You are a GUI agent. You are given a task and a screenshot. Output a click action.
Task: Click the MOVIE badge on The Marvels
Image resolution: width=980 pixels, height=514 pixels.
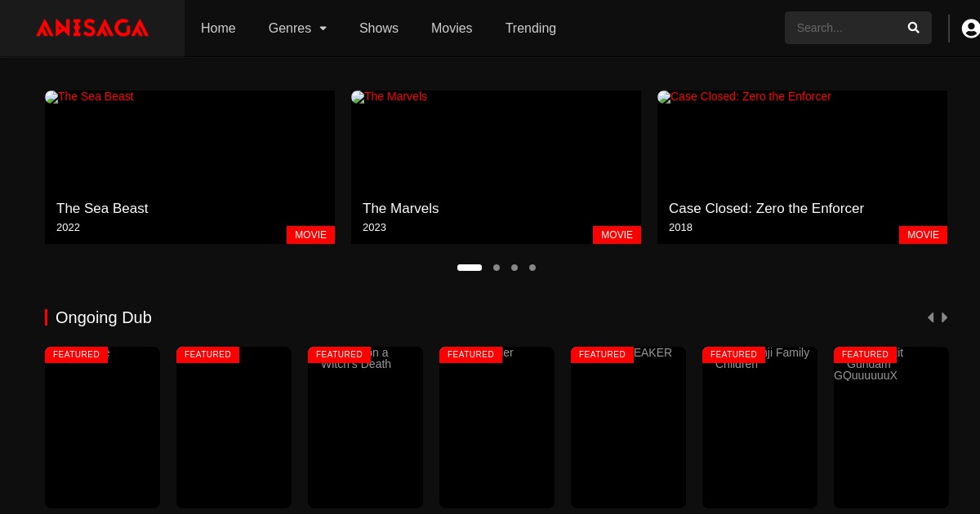(617, 235)
